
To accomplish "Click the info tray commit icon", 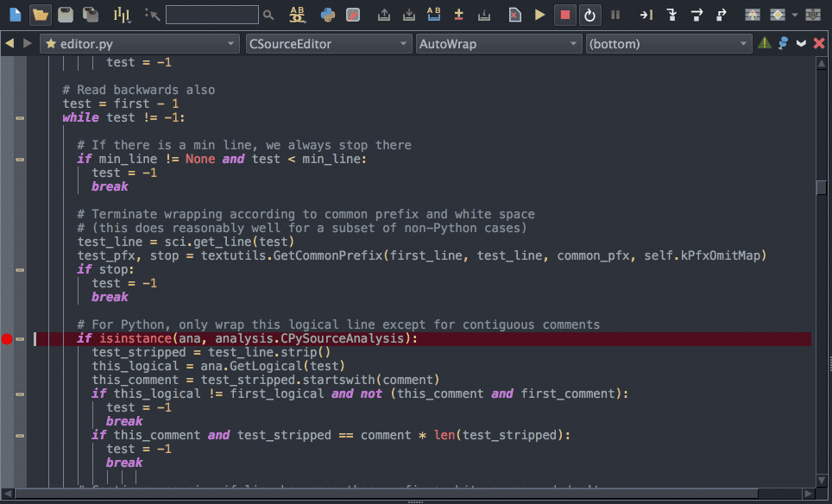I will [x=483, y=15].
